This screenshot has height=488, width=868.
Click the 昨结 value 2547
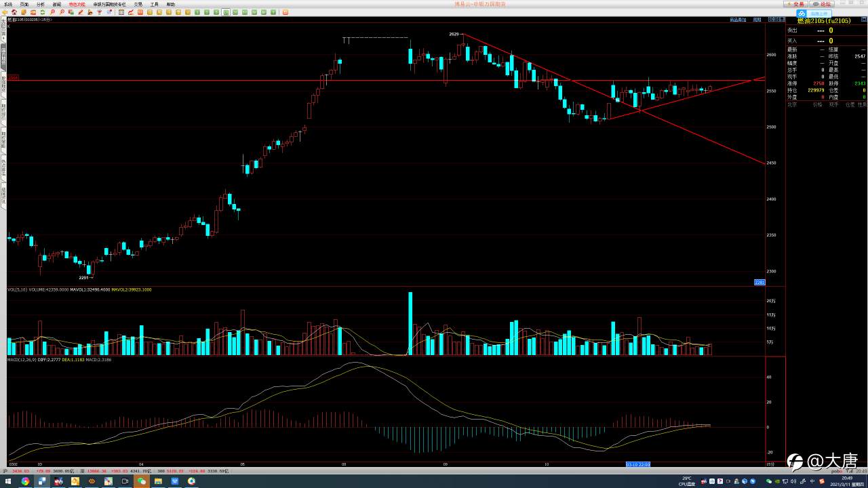coord(860,56)
